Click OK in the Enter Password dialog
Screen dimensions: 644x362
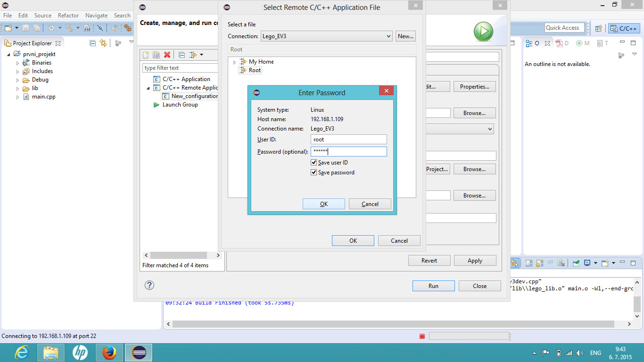pyautogui.click(x=323, y=204)
